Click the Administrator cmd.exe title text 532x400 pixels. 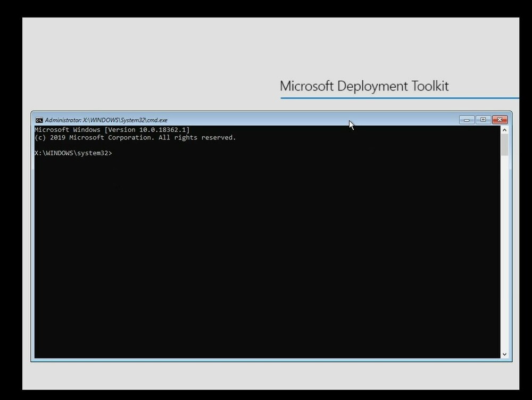coord(106,120)
